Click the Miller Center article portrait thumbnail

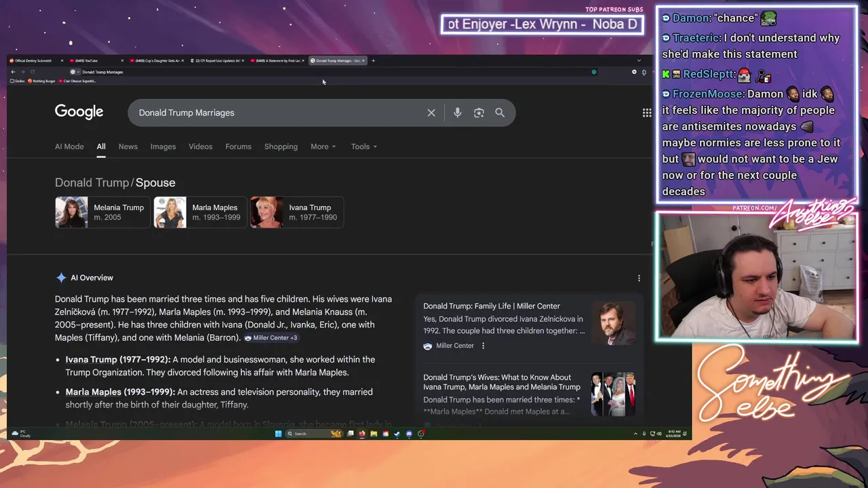tap(614, 324)
